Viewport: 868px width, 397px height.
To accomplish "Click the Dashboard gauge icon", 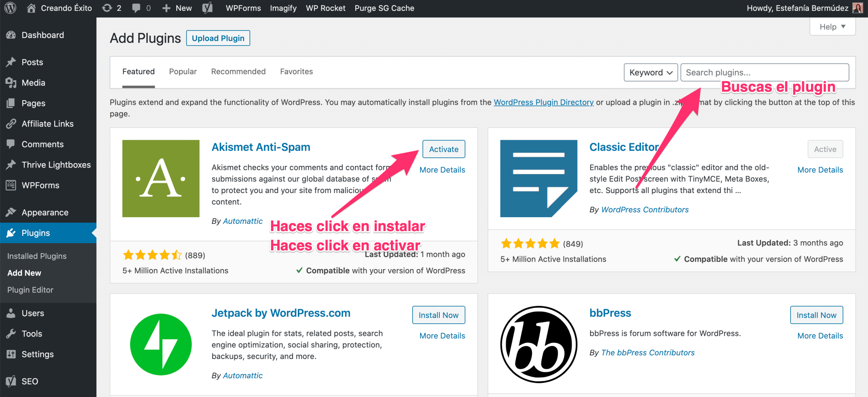I will pos(11,35).
